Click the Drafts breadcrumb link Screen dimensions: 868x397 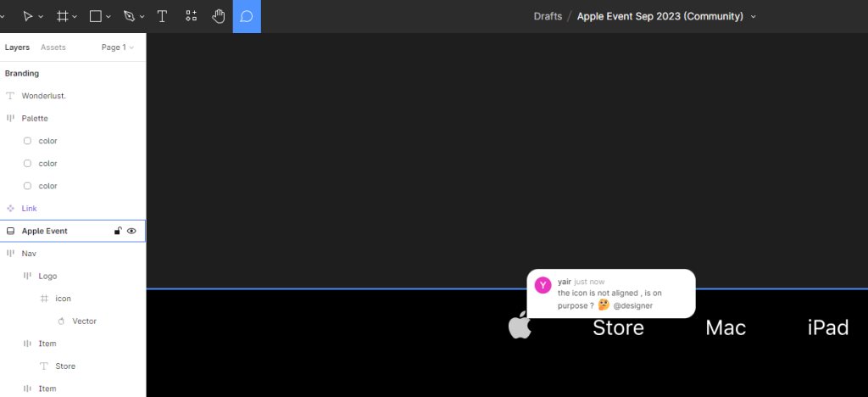548,16
